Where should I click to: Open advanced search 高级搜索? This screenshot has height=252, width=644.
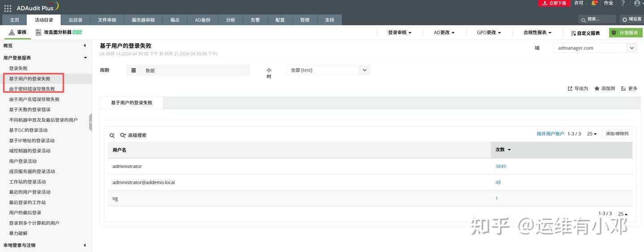tap(133, 135)
